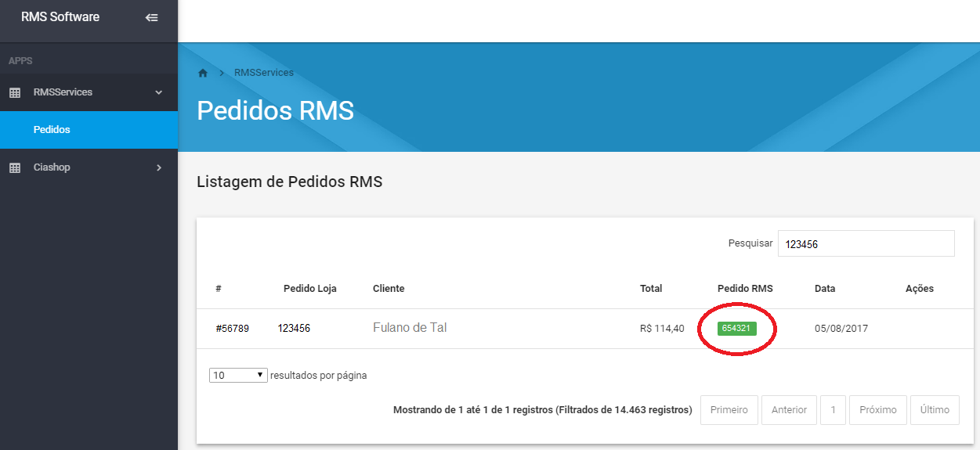Click the RMS Software brand title
This screenshot has width=980, height=450.
tap(60, 17)
